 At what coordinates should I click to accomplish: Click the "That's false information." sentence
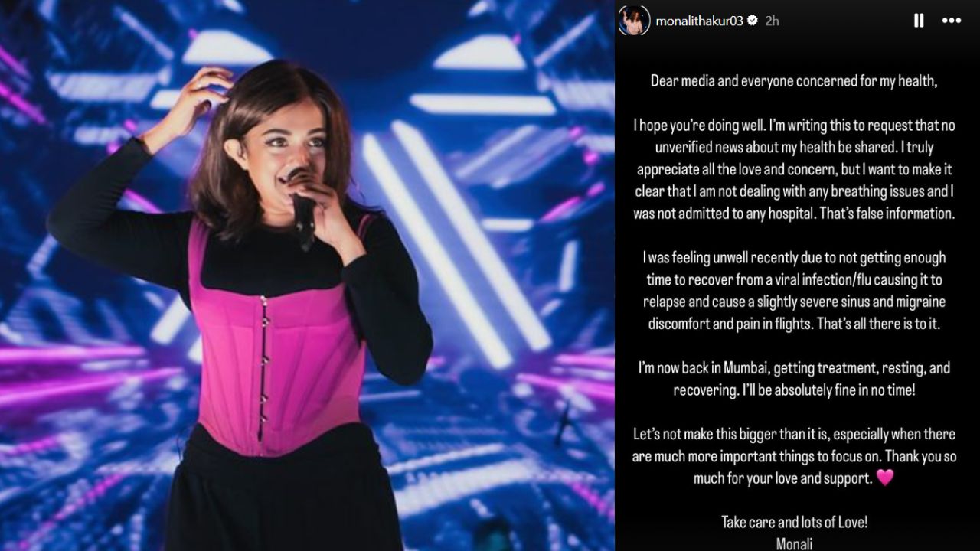887,214
